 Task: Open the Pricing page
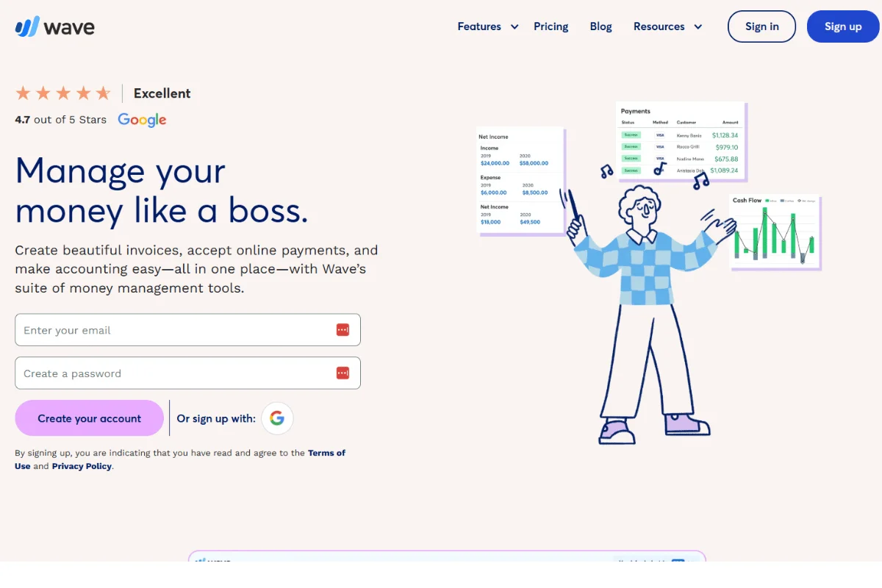551,26
